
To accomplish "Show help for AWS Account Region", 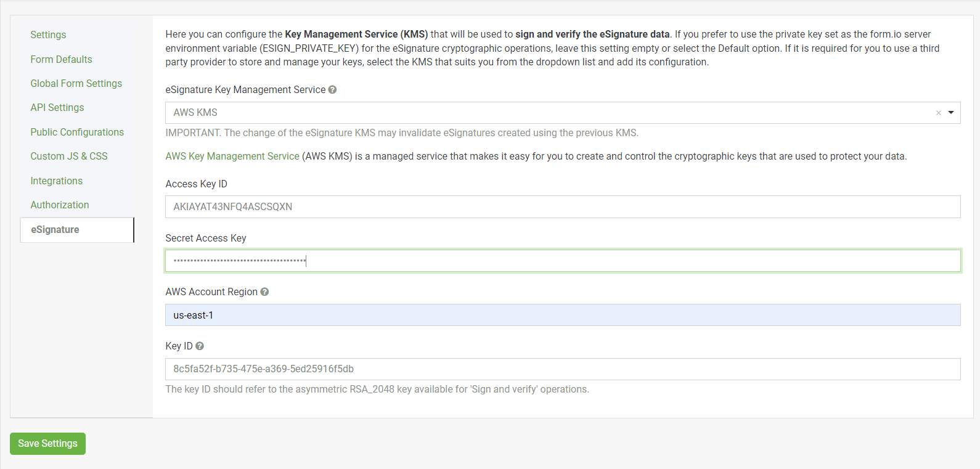I will [x=264, y=292].
